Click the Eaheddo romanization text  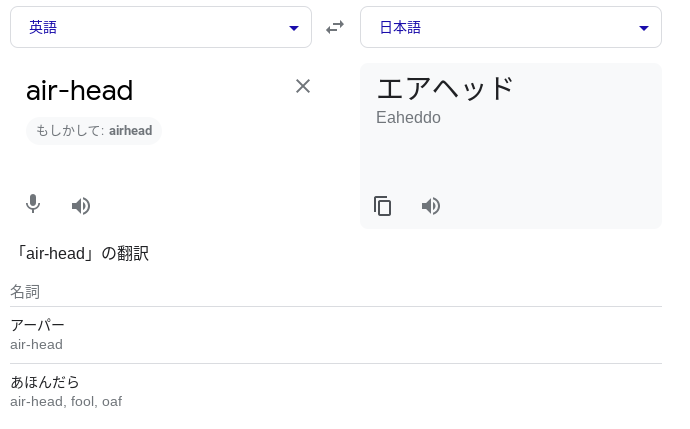(408, 118)
